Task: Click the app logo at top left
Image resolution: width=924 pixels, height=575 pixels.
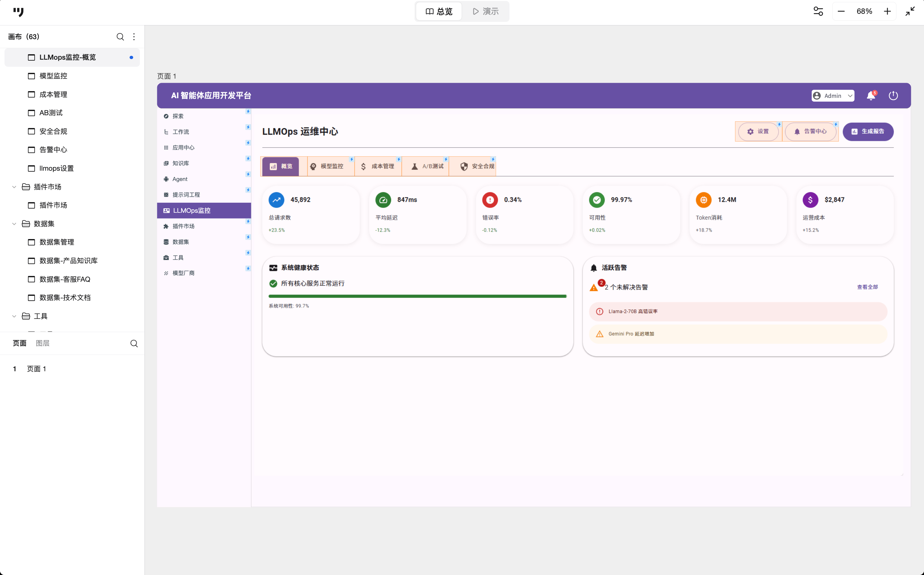Action: point(18,12)
